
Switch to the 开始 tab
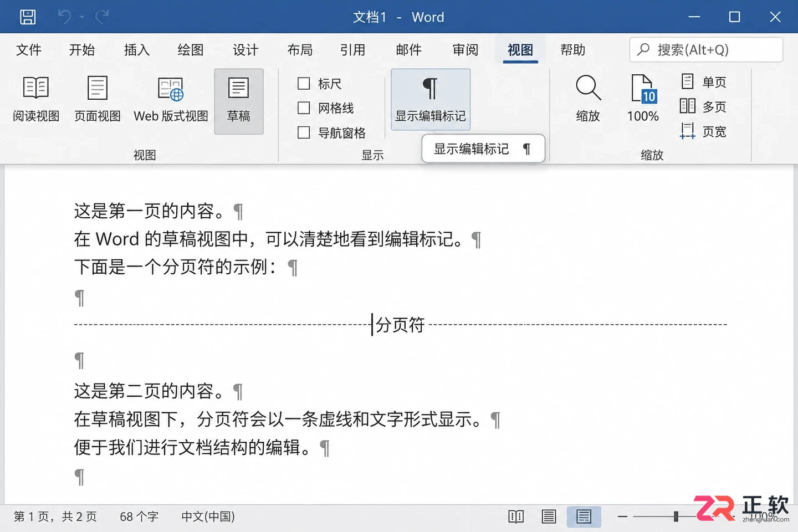(x=82, y=50)
